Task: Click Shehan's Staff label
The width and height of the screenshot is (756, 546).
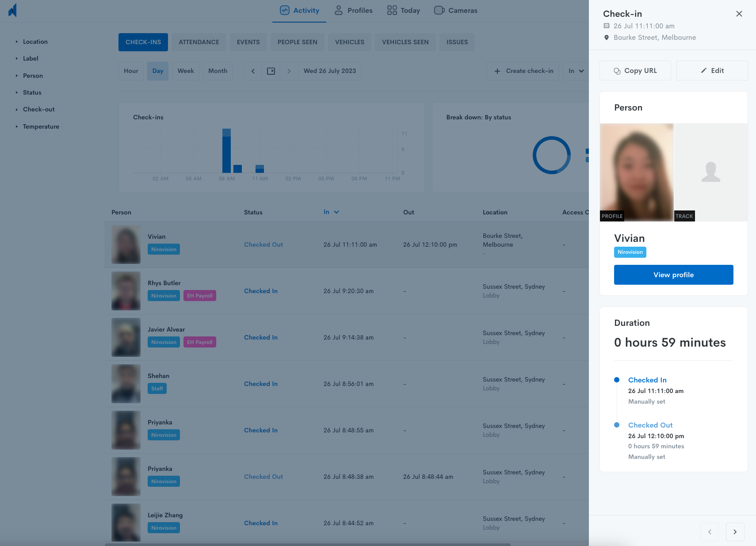Action: click(157, 389)
